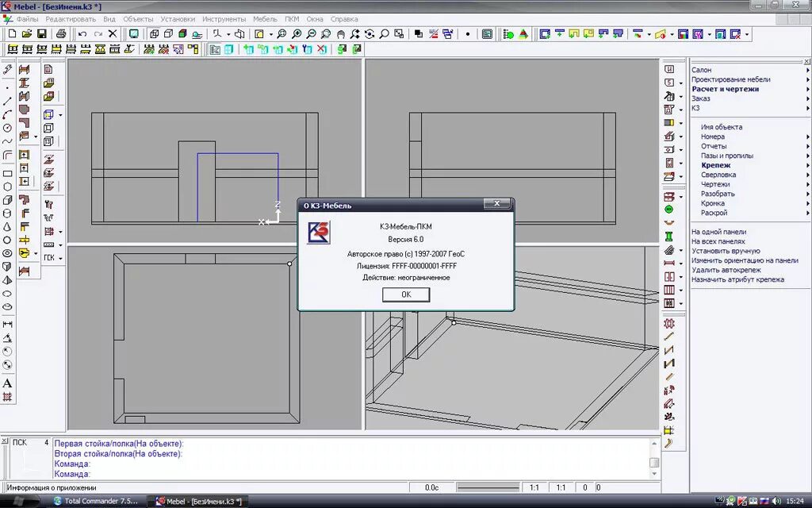The height and width of the screenshot is (508, 812).
Task: Switch to Total Commander in taskbar
Action: click(x=96, y=502)
